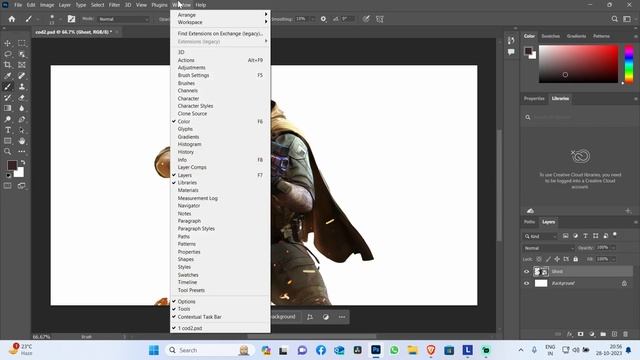Screen dimensions: 640x360
Task: Choose Timeline from the Window menu
Action: tap(220, 282)
